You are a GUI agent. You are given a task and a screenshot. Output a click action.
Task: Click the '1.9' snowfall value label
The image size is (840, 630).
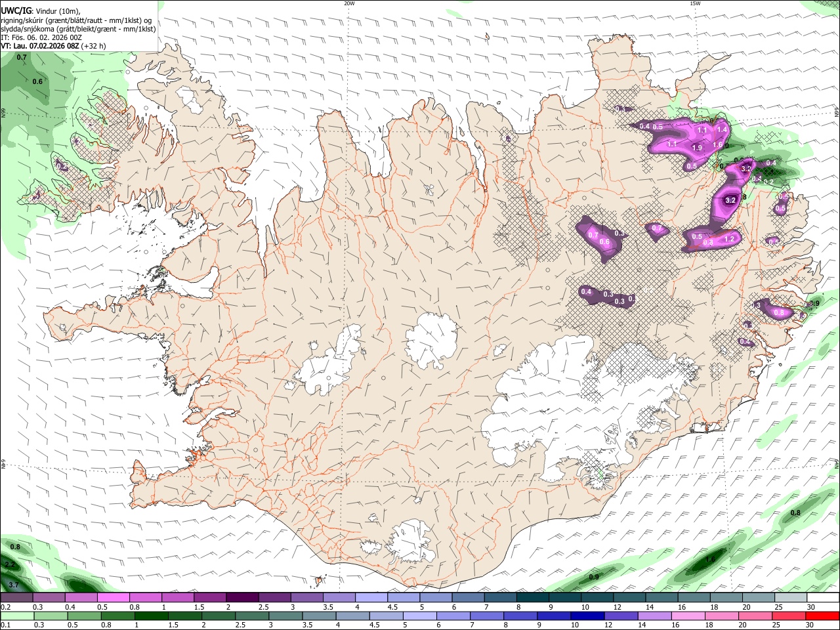click(x=697, y=148)
